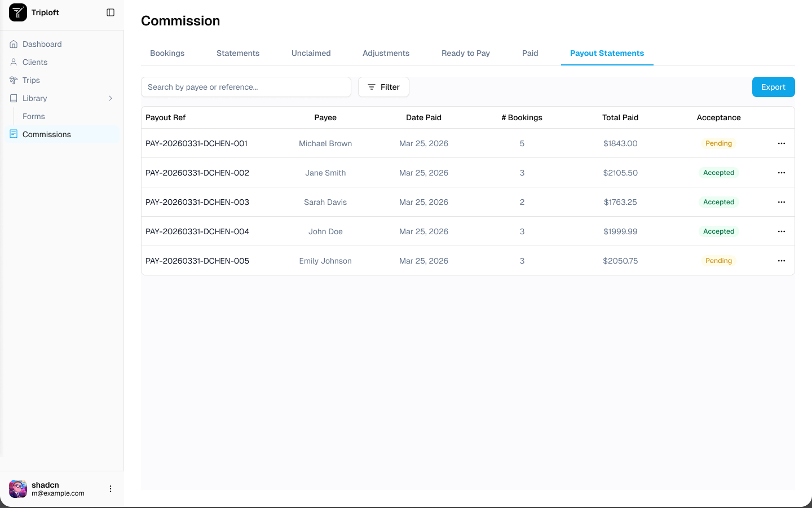The height and width of the screenshot is (508, 812).
Task: Open row actions for John Doe payout
Action: pyautogui.click(x=782, y=231)
